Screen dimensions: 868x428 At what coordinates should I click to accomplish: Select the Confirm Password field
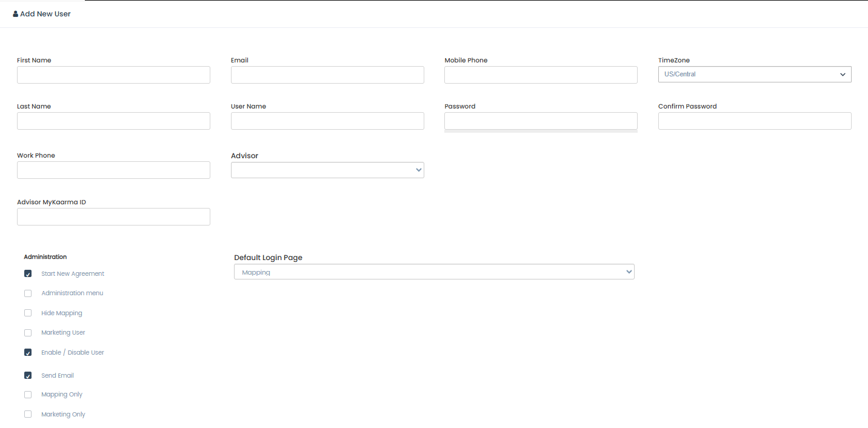(x=754, y=121)
